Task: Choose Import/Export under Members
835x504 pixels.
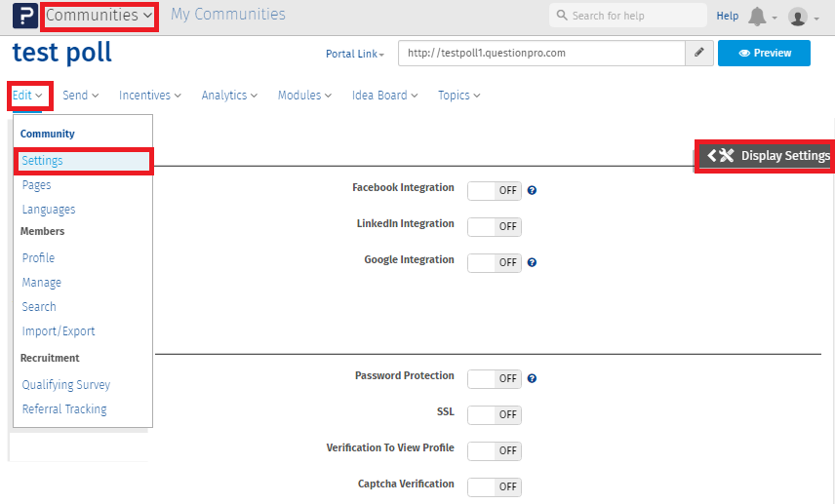Action: [59, 331]
